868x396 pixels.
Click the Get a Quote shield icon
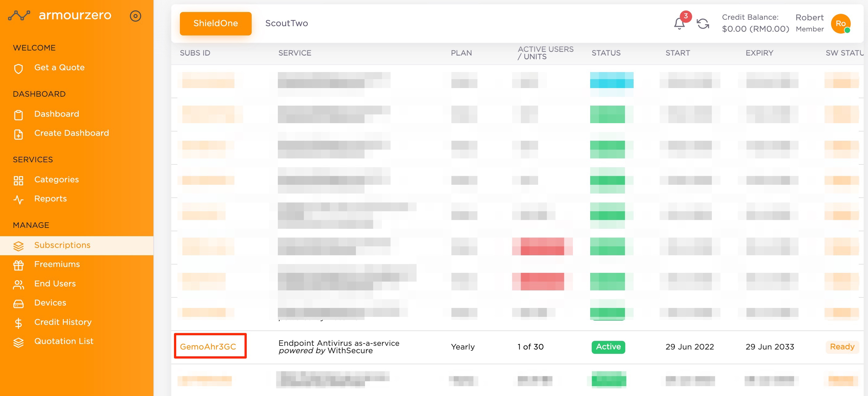click(x=18, y=68)
